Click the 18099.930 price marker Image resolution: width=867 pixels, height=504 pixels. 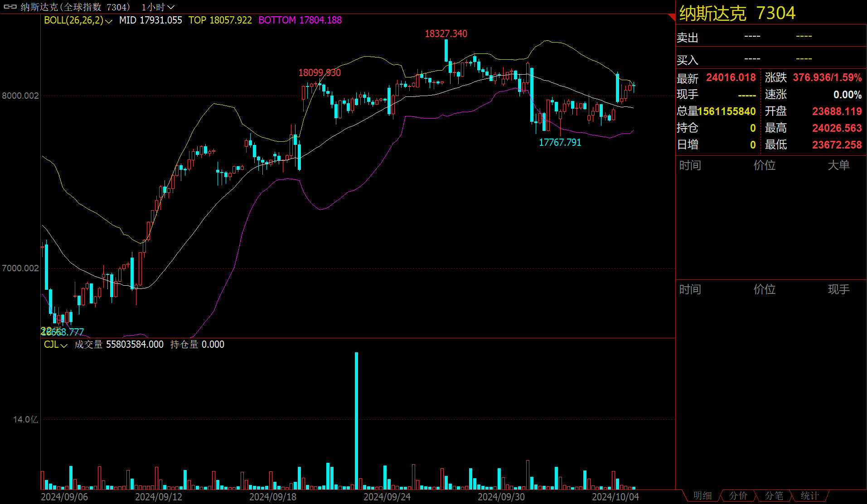319,73
